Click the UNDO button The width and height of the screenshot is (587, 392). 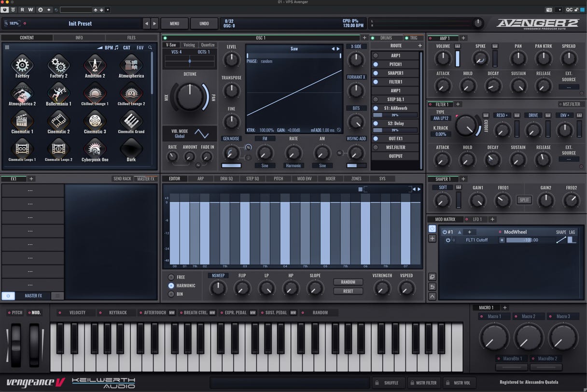pyautogui.click(x=204, y=23)
